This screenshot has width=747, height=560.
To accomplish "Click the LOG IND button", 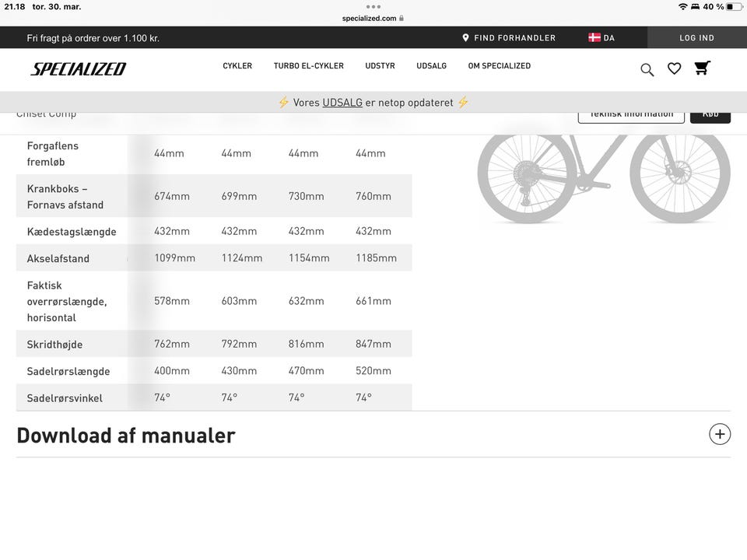I will (696, 37).
